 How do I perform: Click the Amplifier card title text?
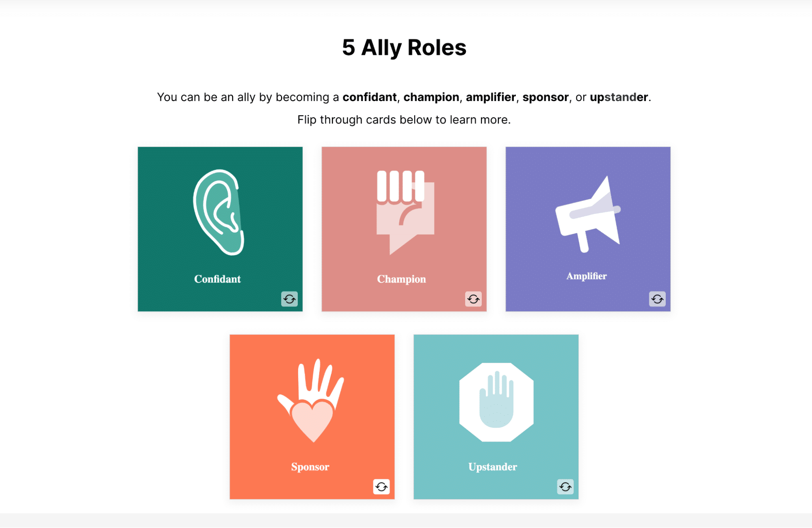point(587,276)
